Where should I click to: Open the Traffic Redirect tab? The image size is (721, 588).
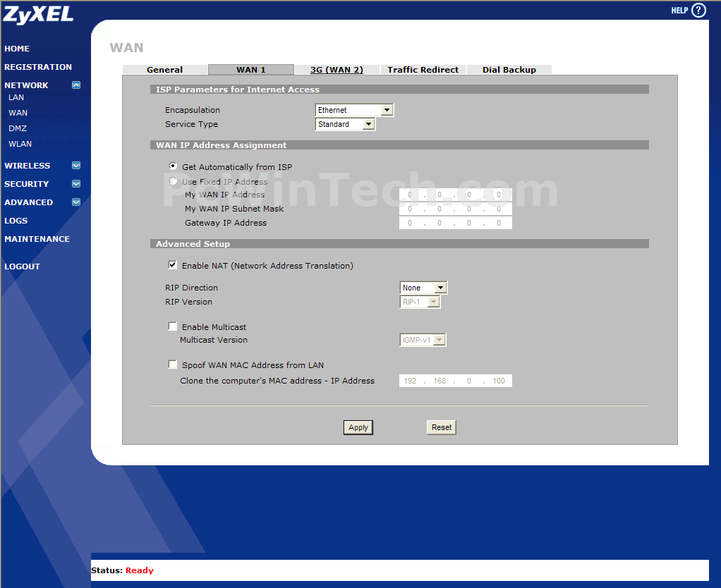click(x=423, y=69)
